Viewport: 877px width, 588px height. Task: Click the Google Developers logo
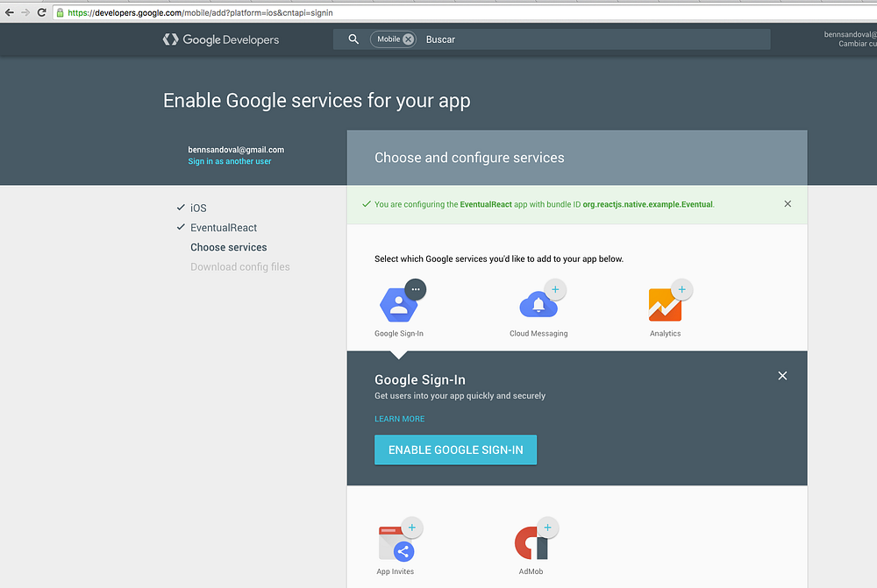(221, 39)
